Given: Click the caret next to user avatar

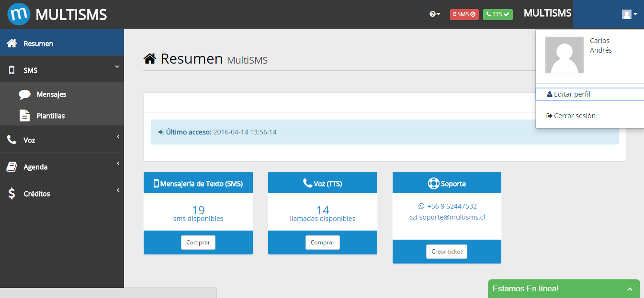Looking at the screenshot, I should (x=635, y=14).
